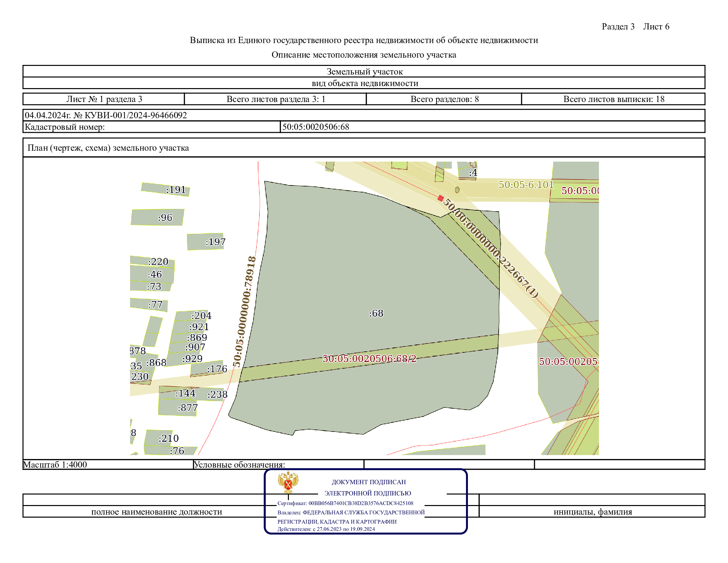Click parcel label :210
The width and height of the screenshot is (728, 563).
(x=168, y=438)
